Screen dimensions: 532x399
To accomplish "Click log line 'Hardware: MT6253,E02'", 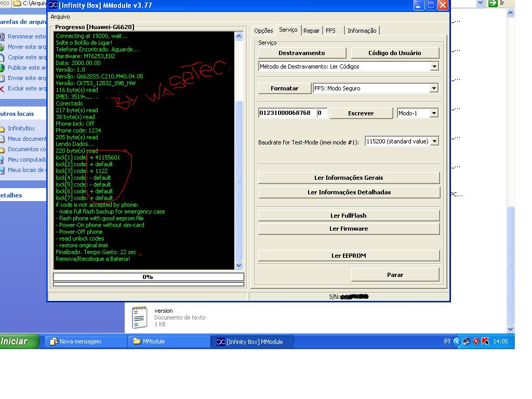I will pyautogui.click(x=85, y=56).
